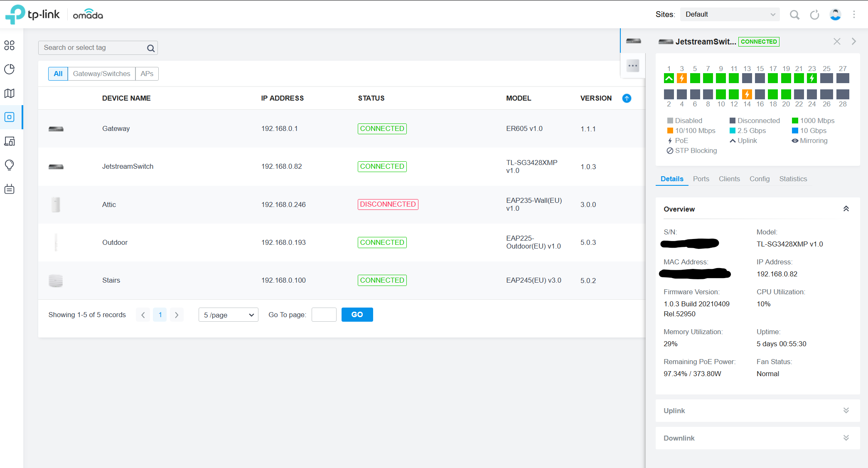Click the Go To page input box
Image resolution: width=868 pixels, height=468 pixels.
[324, 315]
